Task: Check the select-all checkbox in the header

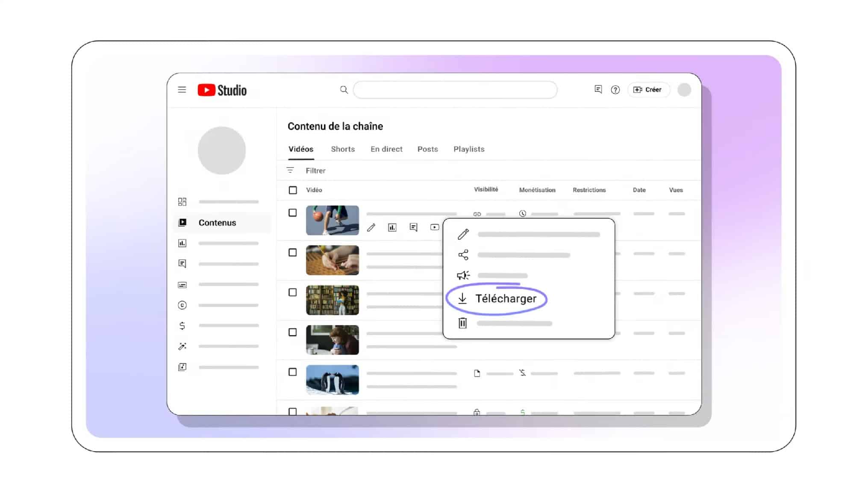Action: tap(293, 190)
